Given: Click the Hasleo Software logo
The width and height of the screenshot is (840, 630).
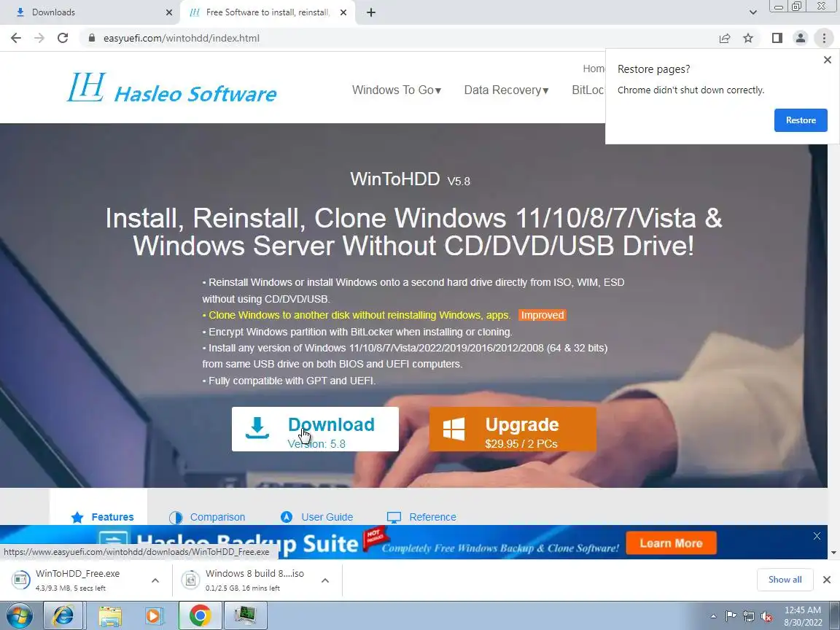Looking at the screenshot, I should 171,88.
